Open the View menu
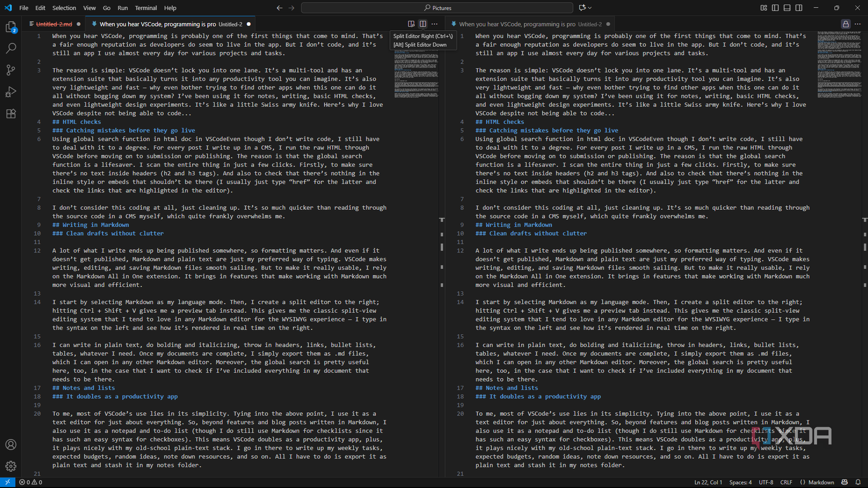The height and width of the screenshot is (488, 868). click(90, 8)
